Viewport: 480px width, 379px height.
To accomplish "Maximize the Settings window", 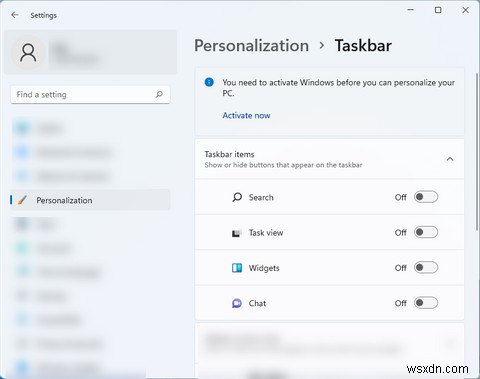I will [438, 10].
